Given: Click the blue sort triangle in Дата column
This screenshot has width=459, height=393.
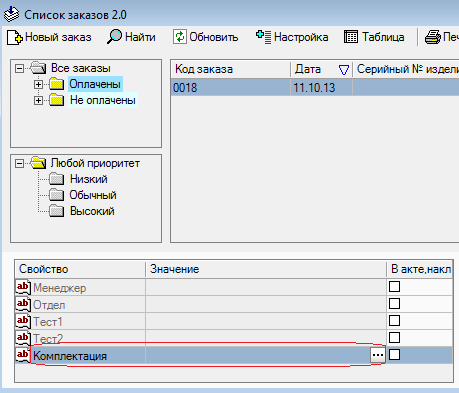Looking at the screenshot, I should tap(344, 70).
